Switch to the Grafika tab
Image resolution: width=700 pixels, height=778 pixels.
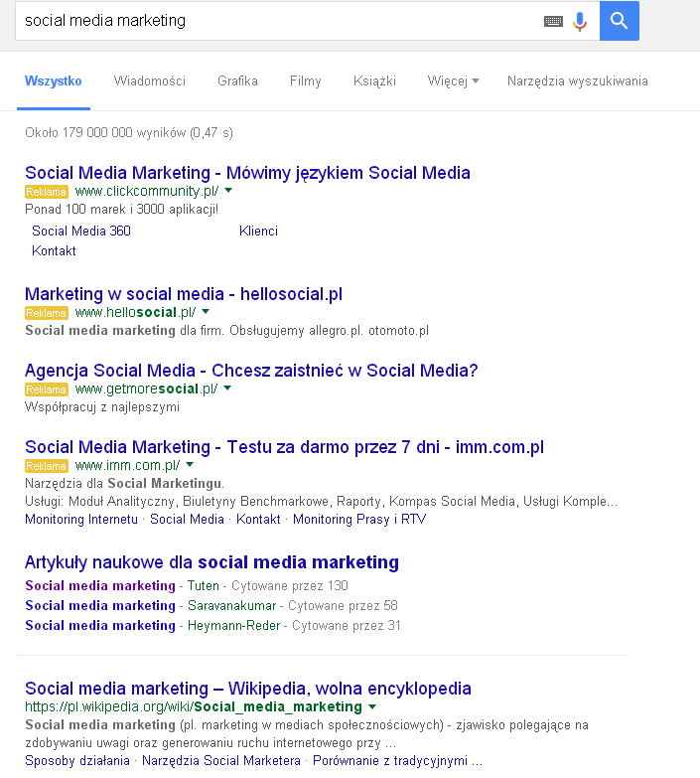237,81
